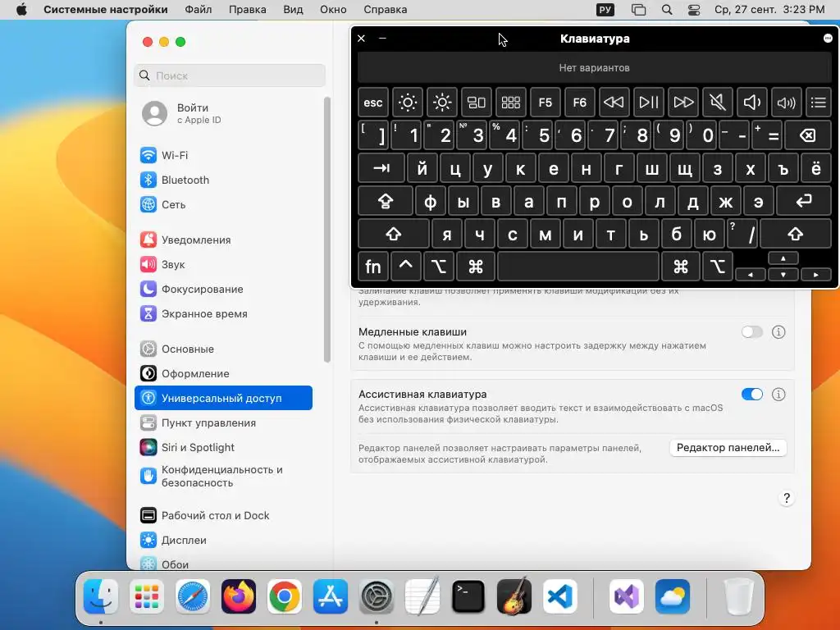
Task: Click the left arrow key
Action: tap(751, 274)
